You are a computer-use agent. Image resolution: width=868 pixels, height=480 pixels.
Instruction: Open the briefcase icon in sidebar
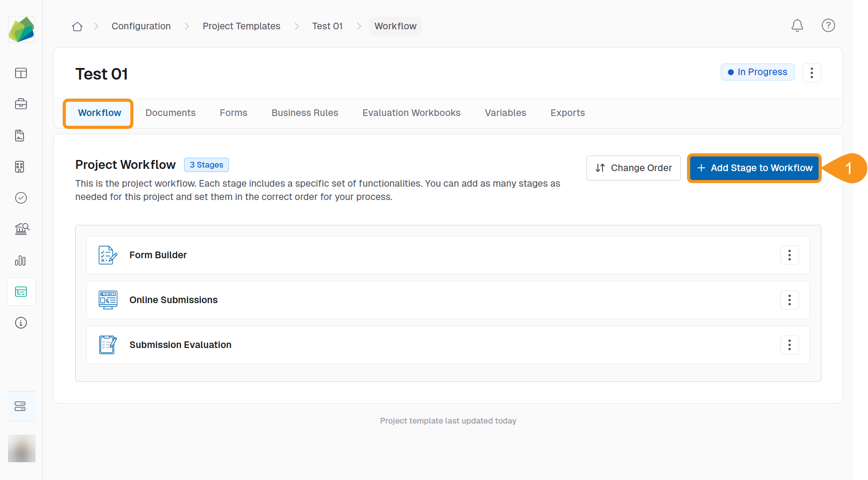(x=21, y=104)
